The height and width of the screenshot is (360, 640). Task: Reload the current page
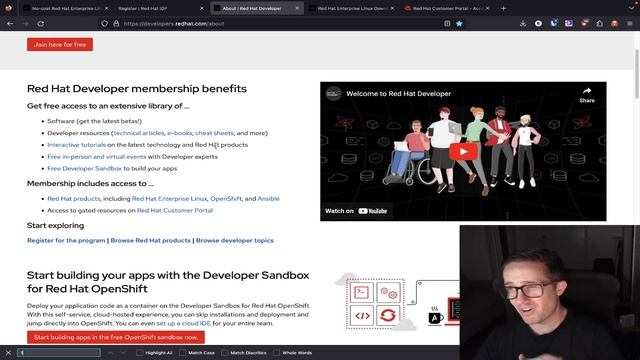pos(40,24)
